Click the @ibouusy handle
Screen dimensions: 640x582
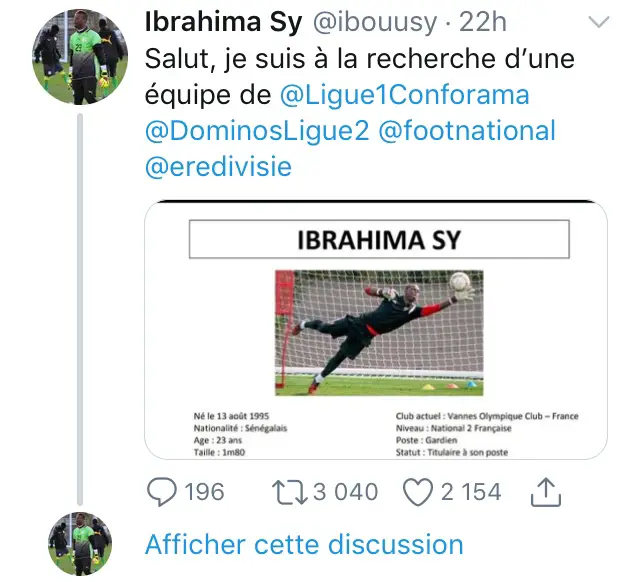pyautogui.click(x=375, y=22)
